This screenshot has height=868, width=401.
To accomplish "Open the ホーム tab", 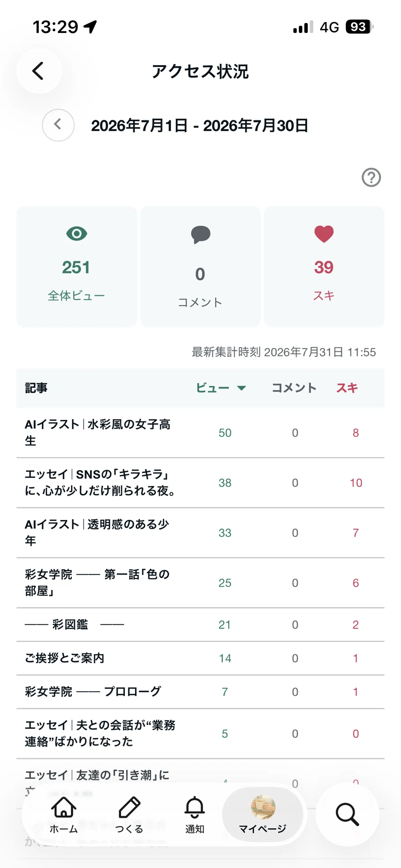I will coord(64,815).
